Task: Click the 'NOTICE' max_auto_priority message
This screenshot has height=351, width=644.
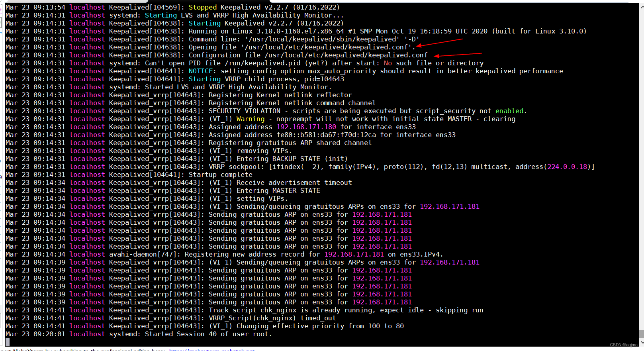Action: (x=376, y=71)
